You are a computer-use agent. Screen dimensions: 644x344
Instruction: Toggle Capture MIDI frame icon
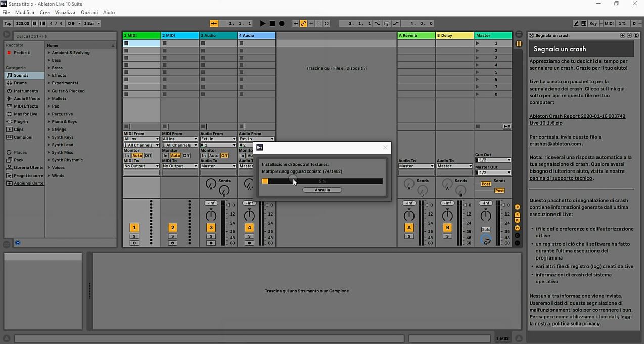pyautogui.click(x=319, y=23)
